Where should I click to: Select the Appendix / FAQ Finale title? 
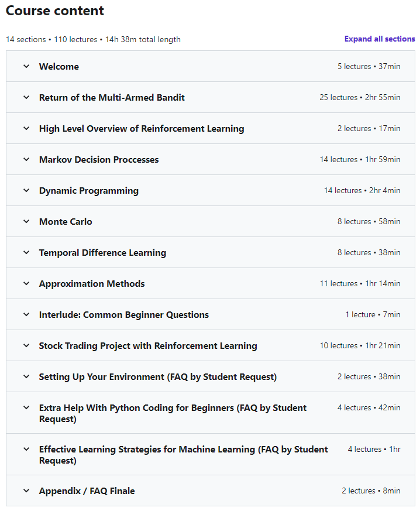pos(87,491)
